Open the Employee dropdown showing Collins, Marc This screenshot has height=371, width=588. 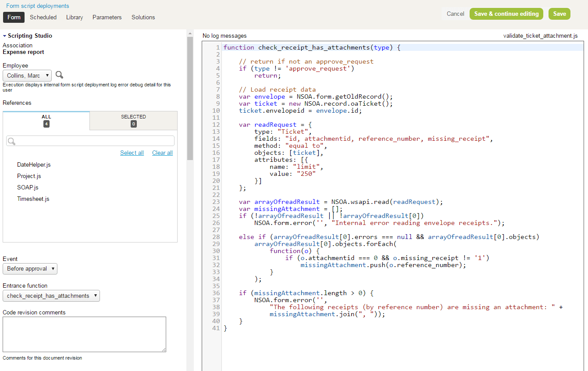pyautogui.click(x=27, y=75)
